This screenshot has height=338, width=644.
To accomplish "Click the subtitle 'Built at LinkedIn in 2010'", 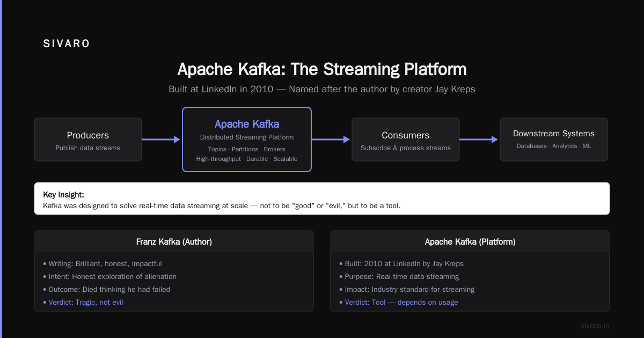I will 220,89.
